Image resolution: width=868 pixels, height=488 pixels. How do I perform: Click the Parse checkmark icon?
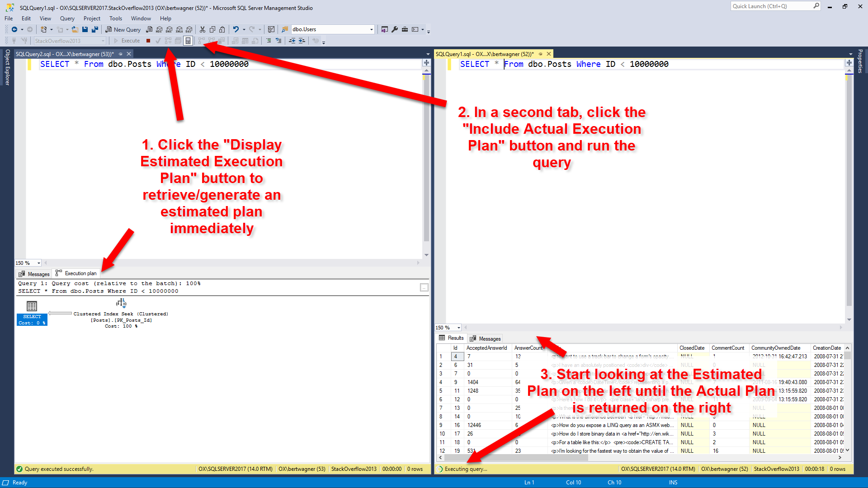pyautogui.click(x=158, y=41)
